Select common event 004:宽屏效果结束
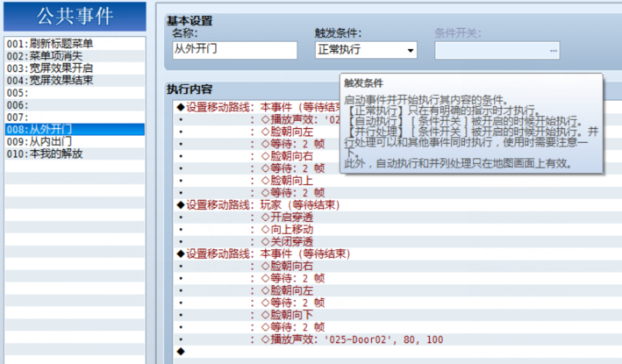The image size is (622, 364). pyautogui.click(x=75, y=81)
